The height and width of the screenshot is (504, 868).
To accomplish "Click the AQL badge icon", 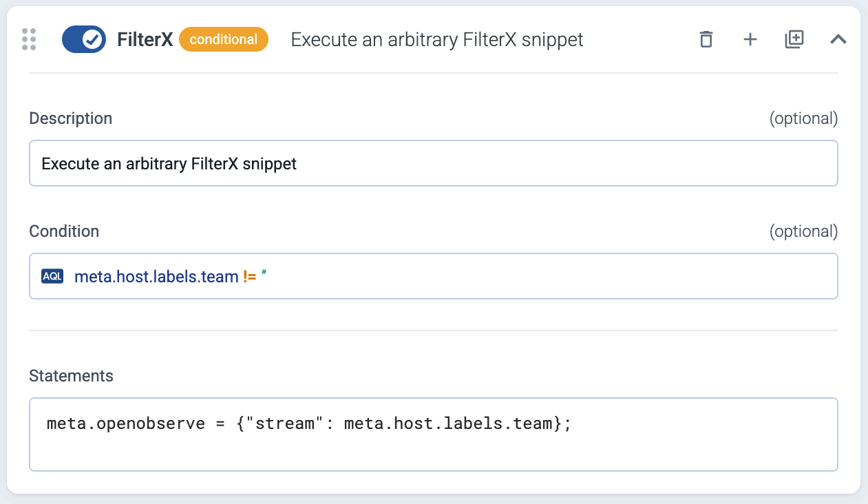I will (52, 276).
